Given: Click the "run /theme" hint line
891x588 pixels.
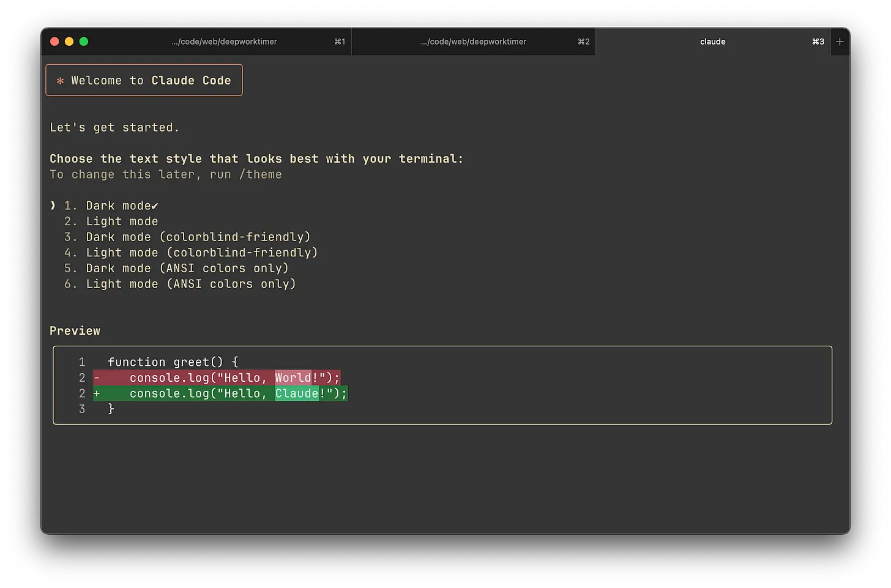Looking at the screenshot, I should (x=166, y=174).
